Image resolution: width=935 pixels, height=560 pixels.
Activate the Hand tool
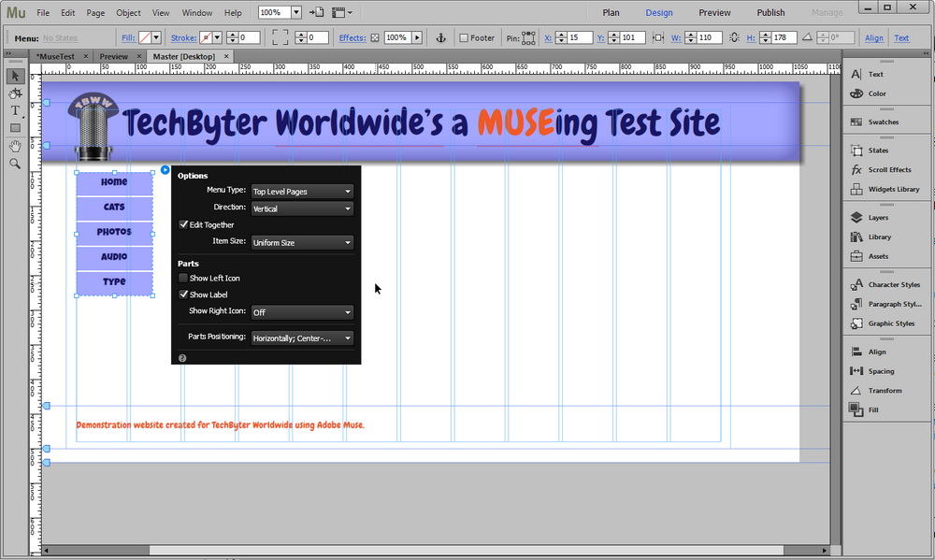(x=16, y=146)
